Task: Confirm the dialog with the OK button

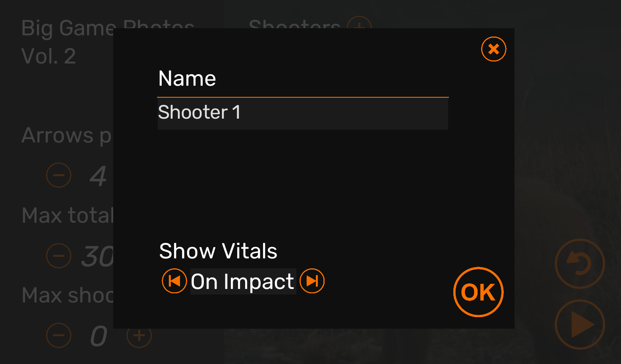Action: [478, 292]
